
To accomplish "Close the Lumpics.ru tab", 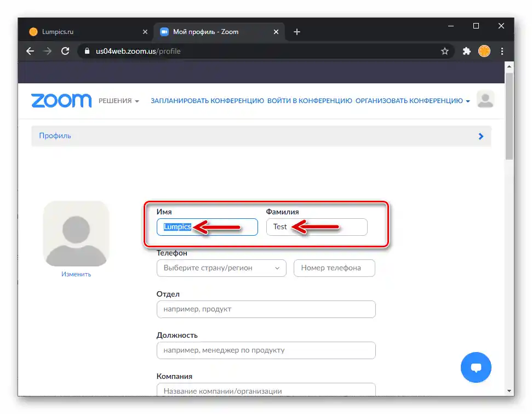I will (145, 32).
